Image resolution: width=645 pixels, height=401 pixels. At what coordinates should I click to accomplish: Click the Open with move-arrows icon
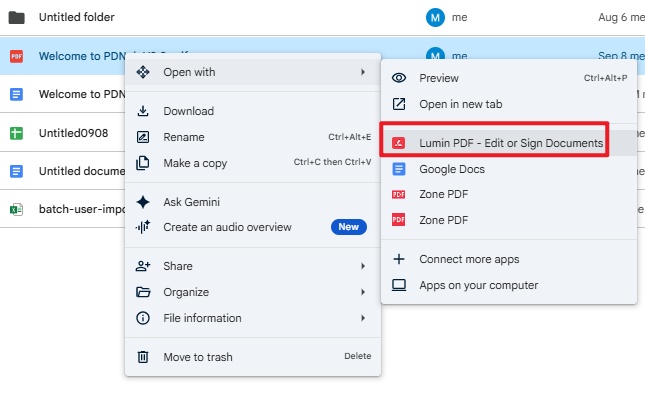pyautogui.click(x=143, y=72)
